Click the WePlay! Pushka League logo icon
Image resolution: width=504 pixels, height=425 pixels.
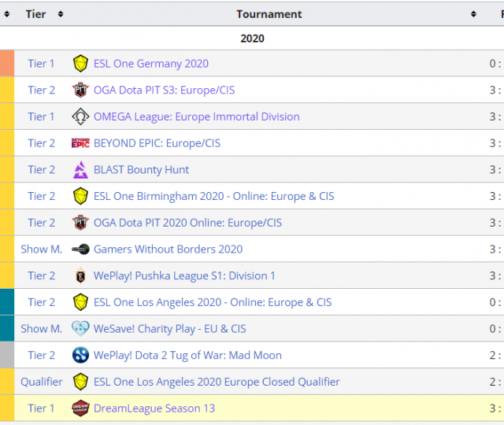click(80, 276)
